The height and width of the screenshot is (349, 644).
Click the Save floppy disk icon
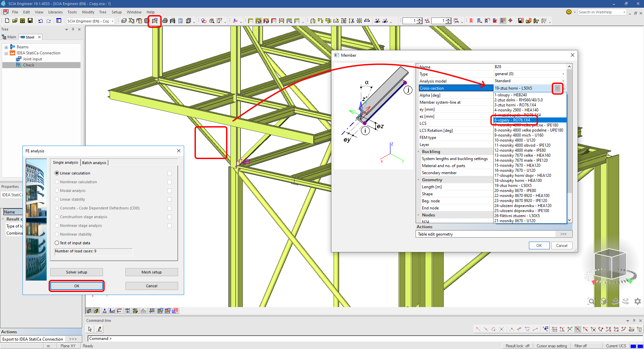click(30, 21)
